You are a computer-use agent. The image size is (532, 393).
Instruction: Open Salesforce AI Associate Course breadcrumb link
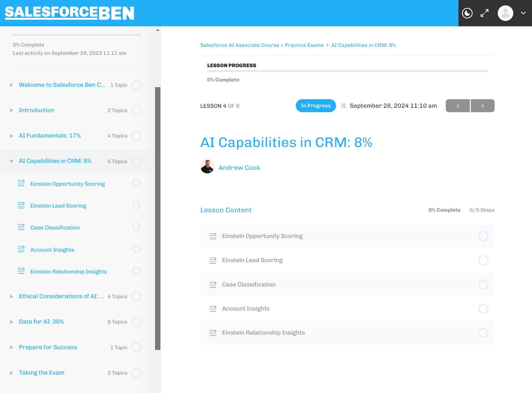pyautogui.click(x=262, y=45)
